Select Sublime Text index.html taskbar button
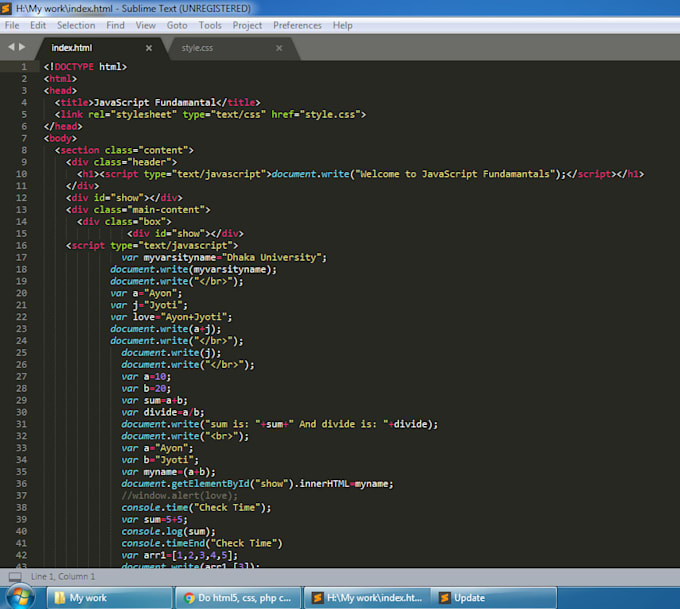680x609 pixels. [366, 598]
